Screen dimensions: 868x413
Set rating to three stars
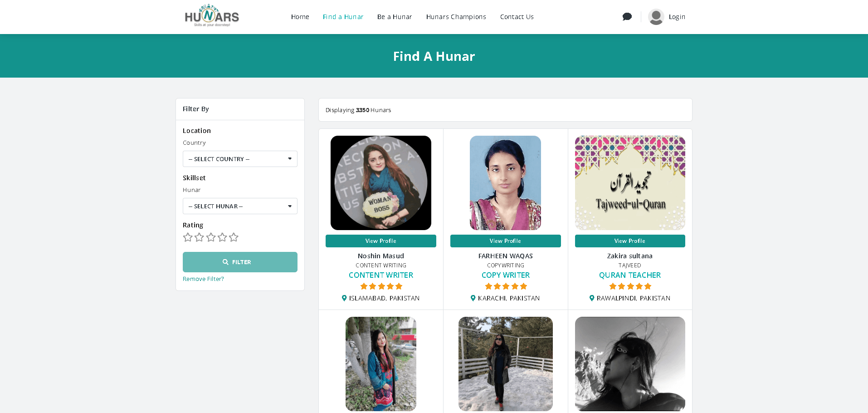(211, 237)
